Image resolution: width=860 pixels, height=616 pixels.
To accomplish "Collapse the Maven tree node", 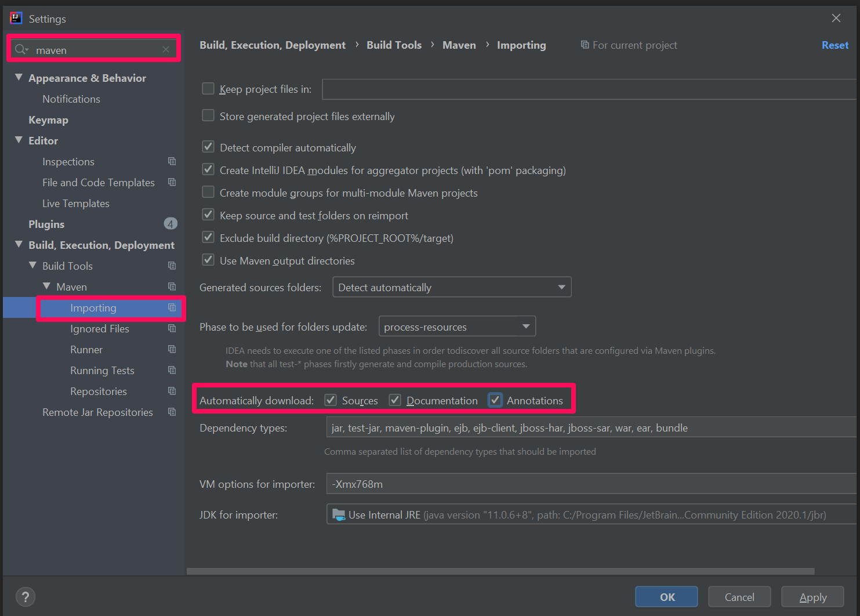I will 47,287.
